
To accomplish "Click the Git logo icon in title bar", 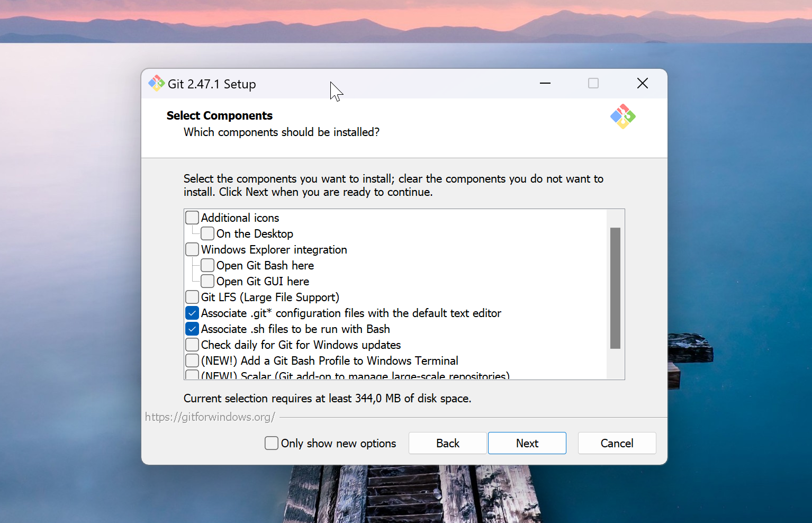I will pos(156,83).
